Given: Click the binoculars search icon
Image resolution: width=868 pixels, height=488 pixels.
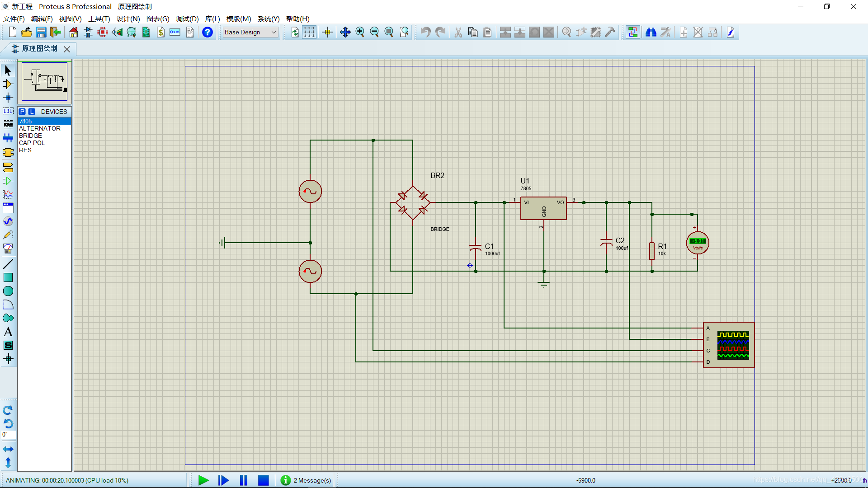Looking at the screenshot, I should tap(651, 32).
